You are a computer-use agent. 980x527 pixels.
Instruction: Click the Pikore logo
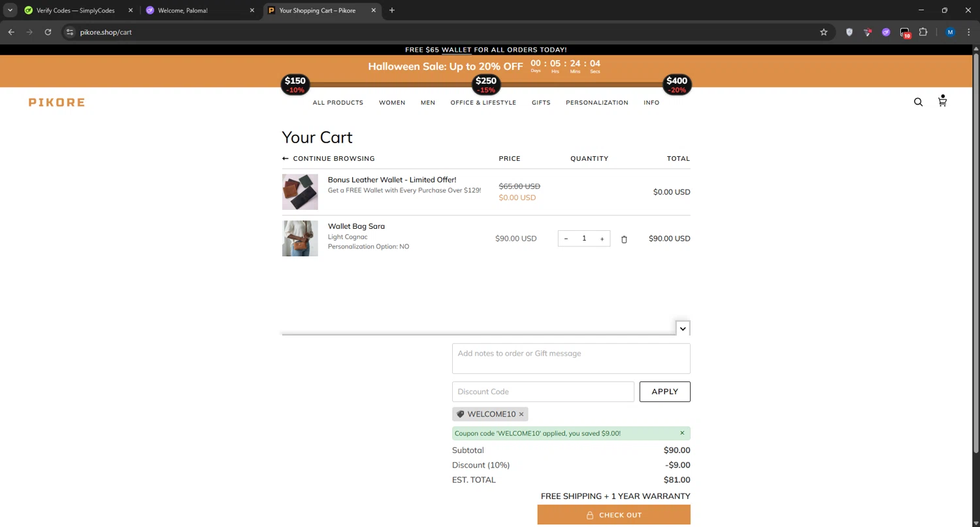coord(57,102)
